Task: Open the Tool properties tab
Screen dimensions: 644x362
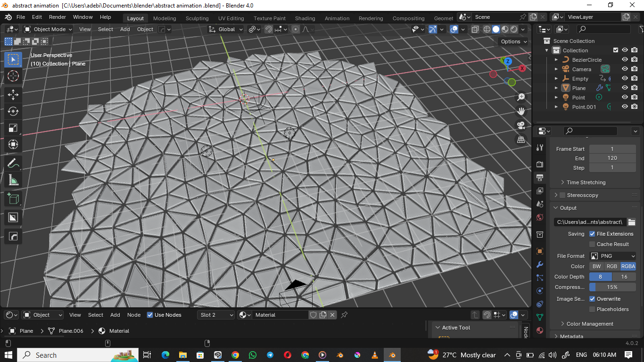Action: click(540, 148)
